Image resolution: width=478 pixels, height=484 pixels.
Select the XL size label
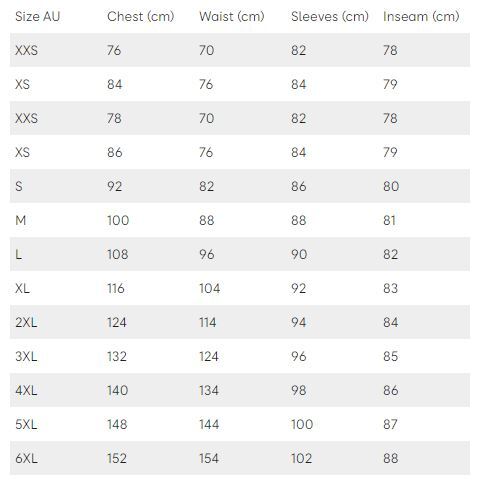pos(22,288)
